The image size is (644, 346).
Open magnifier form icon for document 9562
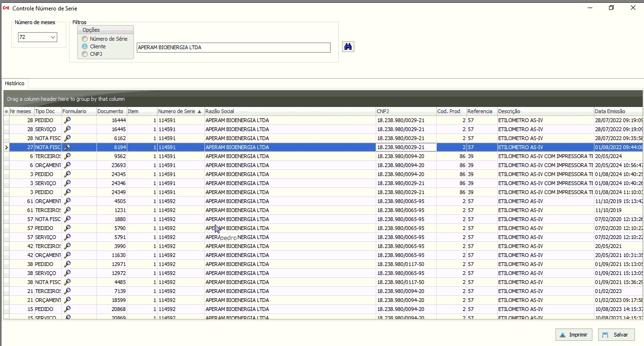point(67,156)
